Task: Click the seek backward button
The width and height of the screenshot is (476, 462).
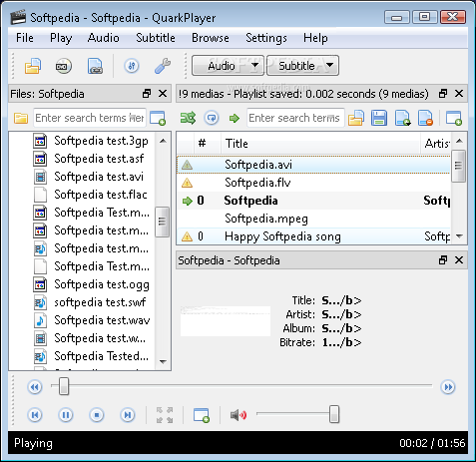Action: tap(35, 387)
